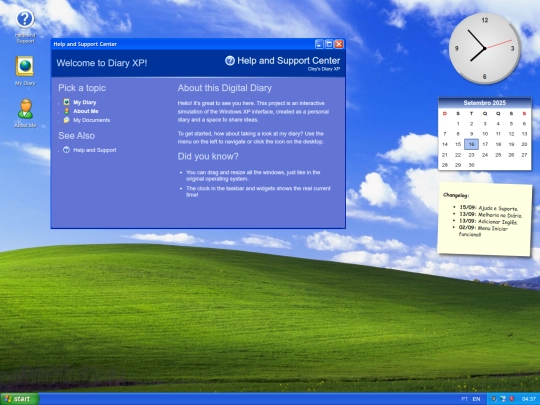540x405 pixels.
Task: Close the Help and Support Center window
Action: click(339, 44)
